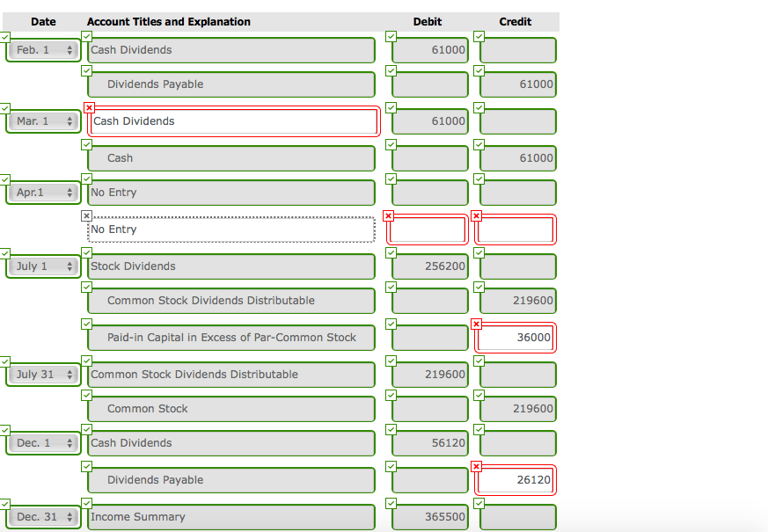This screenshot has width=768, height=532.
Task: Click the green check icon on Stock Dividends account
Action: pyautogui.click(x=87, y=253)
